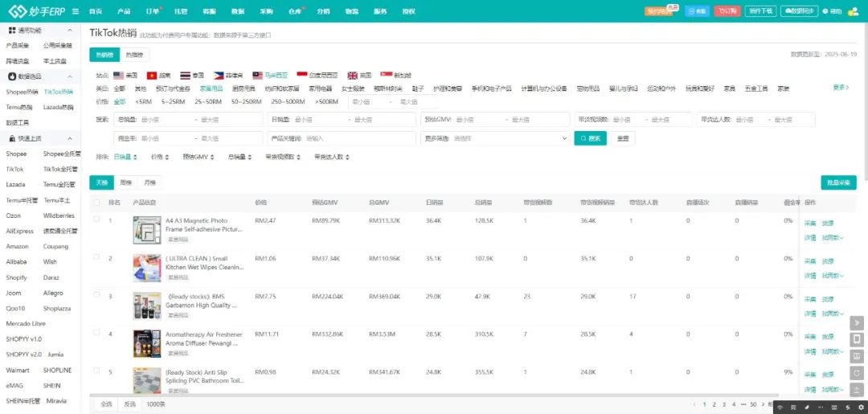Sort by 预估GMV

click(x=199, y=158)
